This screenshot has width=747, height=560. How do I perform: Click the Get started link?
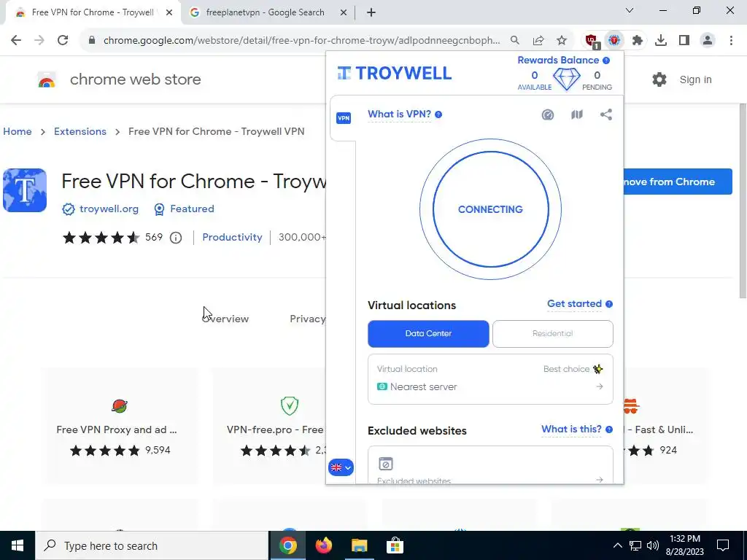(574, 304)
